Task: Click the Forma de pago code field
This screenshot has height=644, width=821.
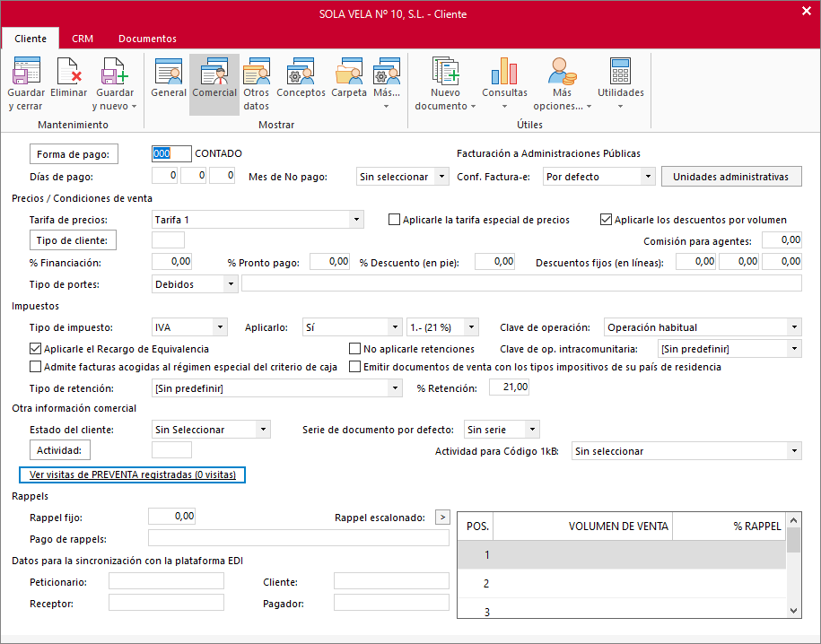Action: pos(171,153)
